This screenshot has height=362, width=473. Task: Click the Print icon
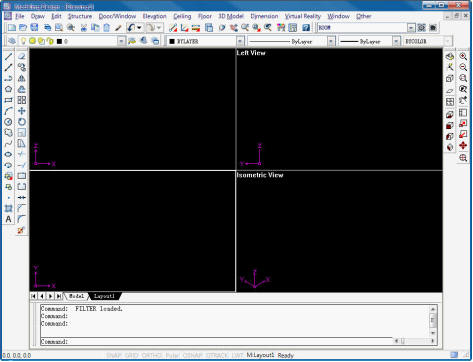click(x=48, y=28)
